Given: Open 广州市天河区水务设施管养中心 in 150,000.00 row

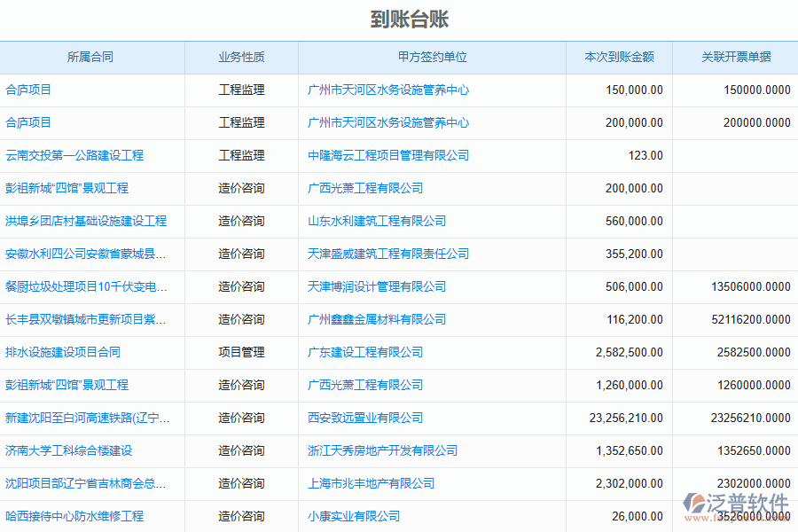Looking at the screenshot, I should [388, 90].
